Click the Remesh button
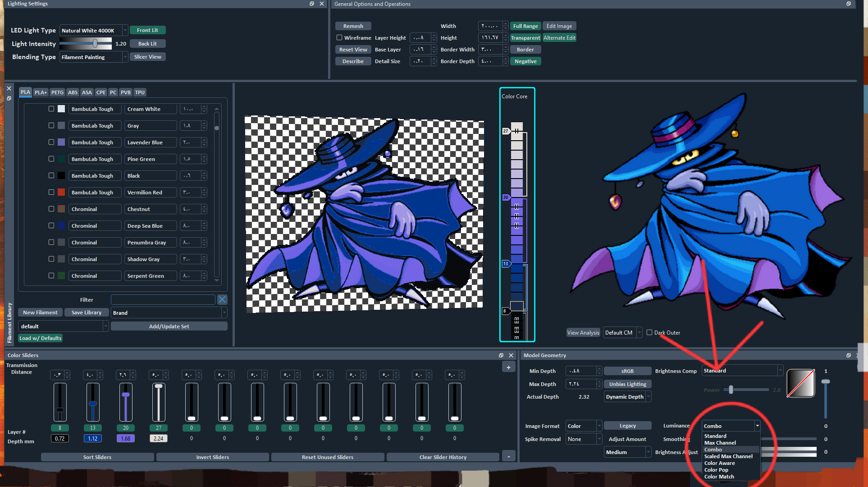This screenshot has width=868, height=487. (x=353, y=26)
